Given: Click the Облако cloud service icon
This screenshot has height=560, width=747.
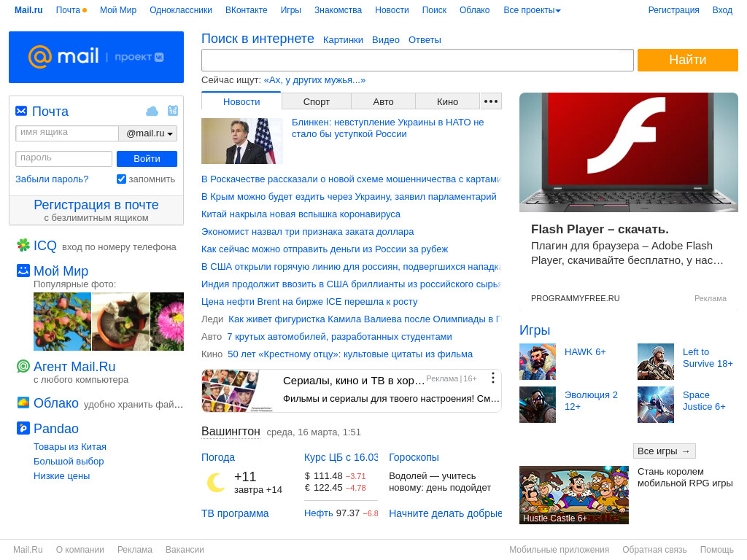Looking at the screenshot, I should point(23,402).
